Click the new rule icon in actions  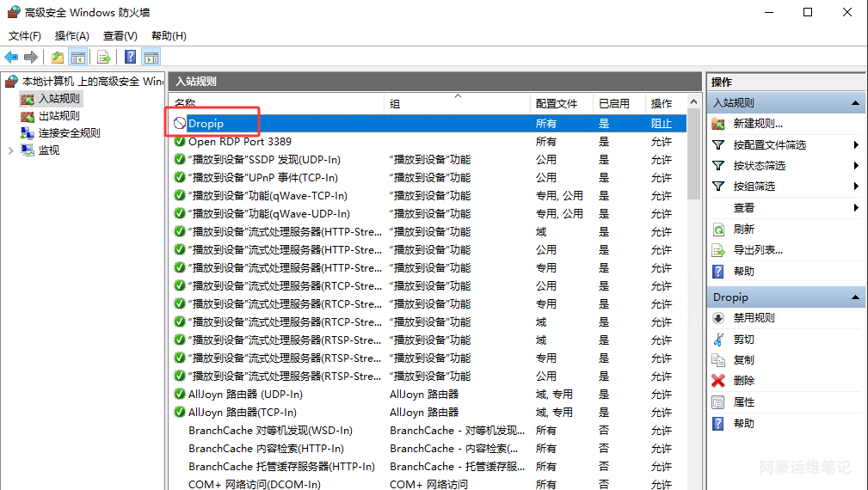pyautogui.click(x=718, y=124)
